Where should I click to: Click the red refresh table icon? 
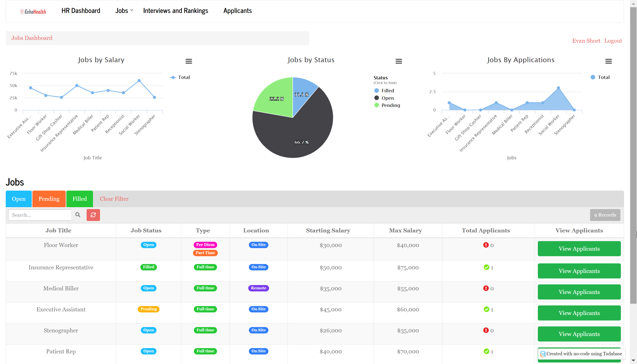point(93,215)
